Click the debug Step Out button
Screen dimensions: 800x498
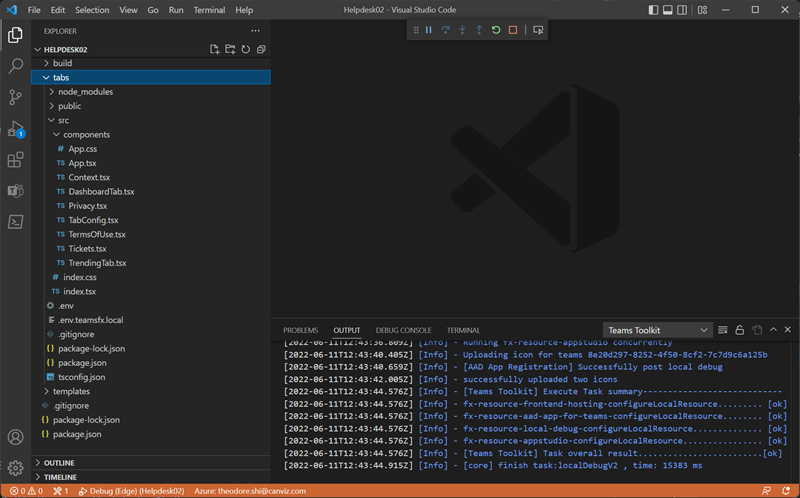click(479, 30)
